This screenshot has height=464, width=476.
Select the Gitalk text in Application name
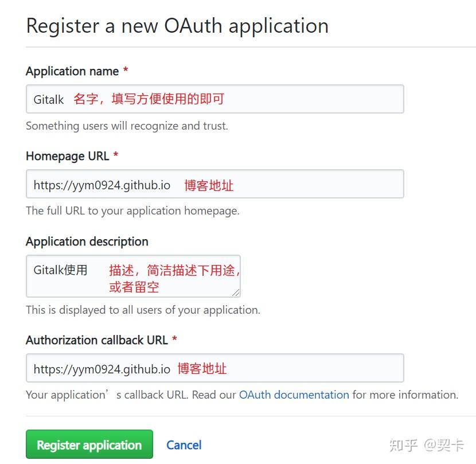[x=48, y=99]
